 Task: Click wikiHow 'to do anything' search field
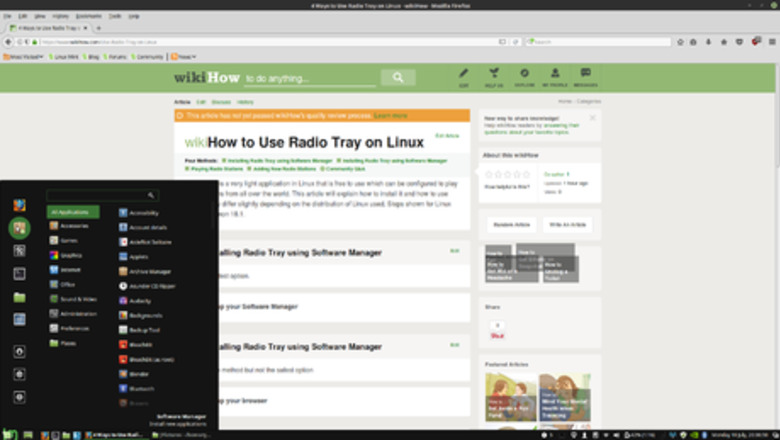click(x=310, y=79)
